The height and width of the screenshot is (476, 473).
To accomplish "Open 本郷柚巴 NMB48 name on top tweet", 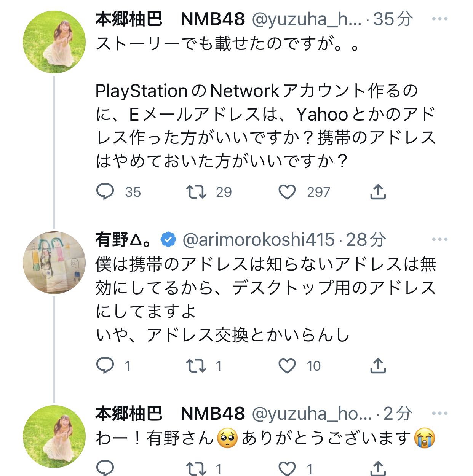I will click(x=170, y=19).
